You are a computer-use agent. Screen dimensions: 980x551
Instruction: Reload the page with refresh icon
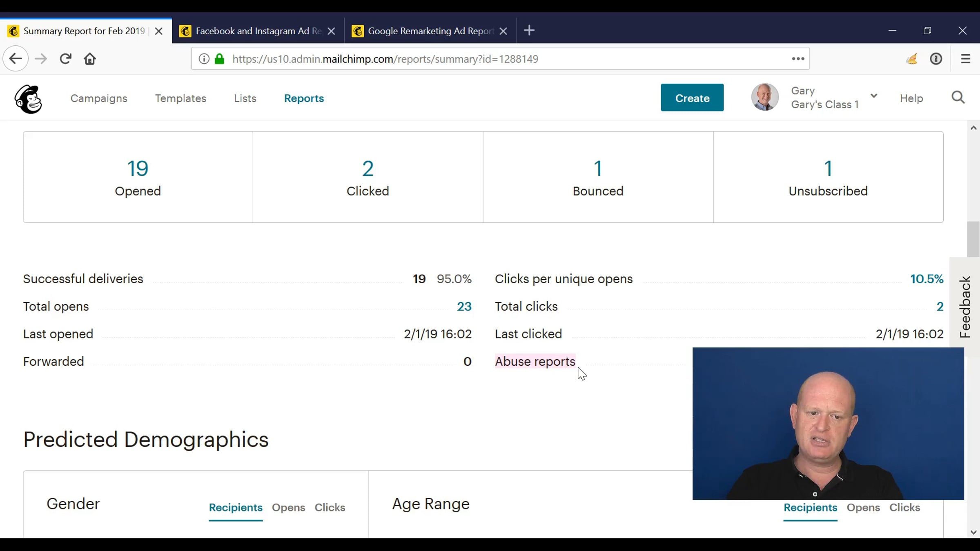(65, 59)
